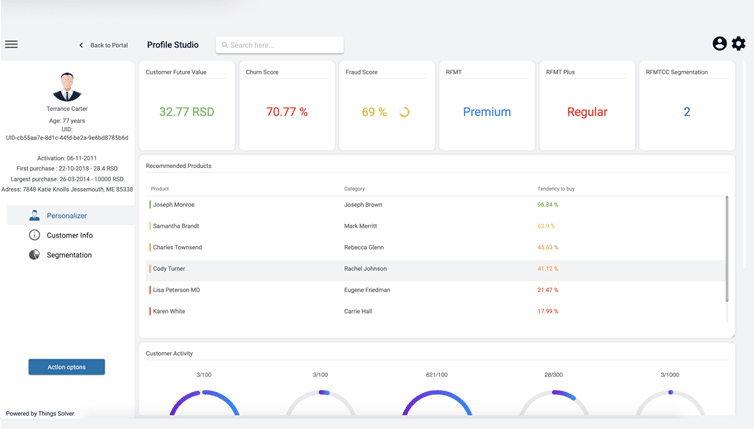Screen dimensions: 754x429
Task: Click the Action options button
Action: 66,367
